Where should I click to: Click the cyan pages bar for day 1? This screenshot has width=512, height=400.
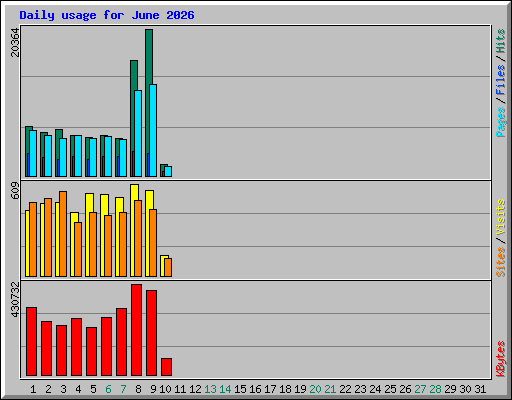click(x=33, y=153)
